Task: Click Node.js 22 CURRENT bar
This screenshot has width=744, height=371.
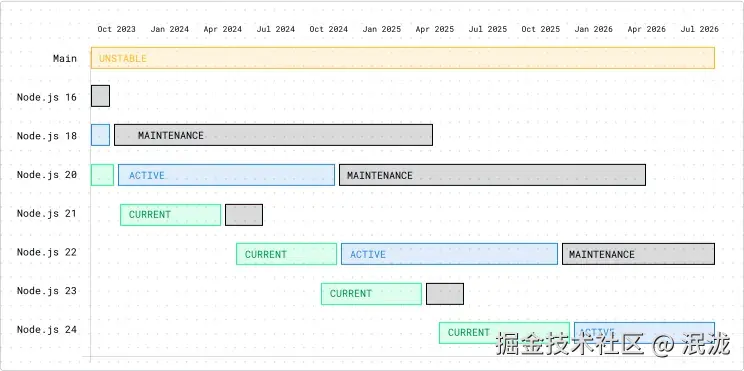Action: (287, 254)
